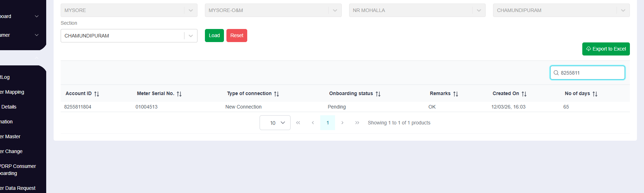This screenshot has width=644, height=193.
Task: Go to pagination page 1
Action: [x=328, y=123]
